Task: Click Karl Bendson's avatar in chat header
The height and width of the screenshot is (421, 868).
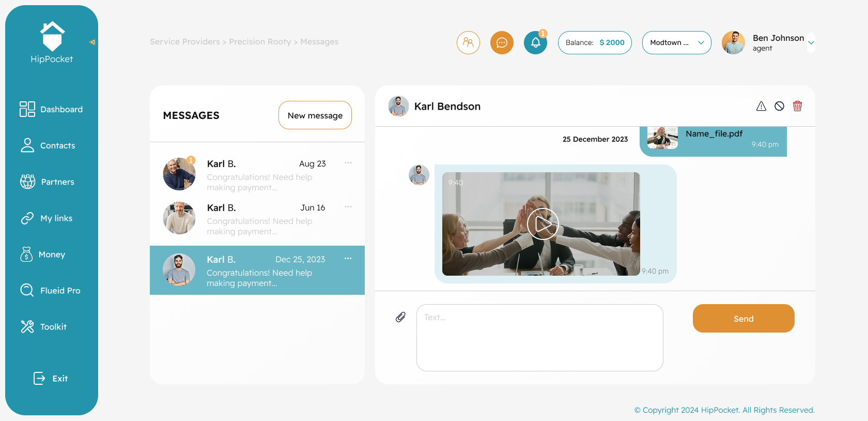Action: [x=398, y=106]
